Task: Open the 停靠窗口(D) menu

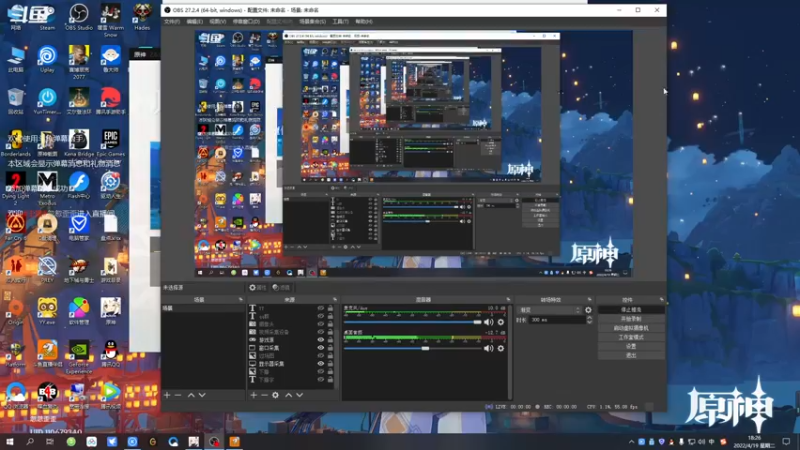Action: click(x=246, y=21)
